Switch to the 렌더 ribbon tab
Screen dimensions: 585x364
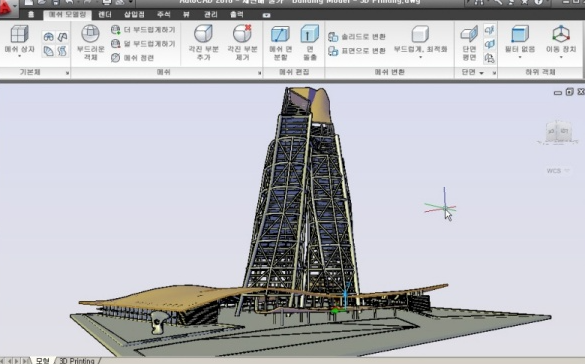(105, 15)
